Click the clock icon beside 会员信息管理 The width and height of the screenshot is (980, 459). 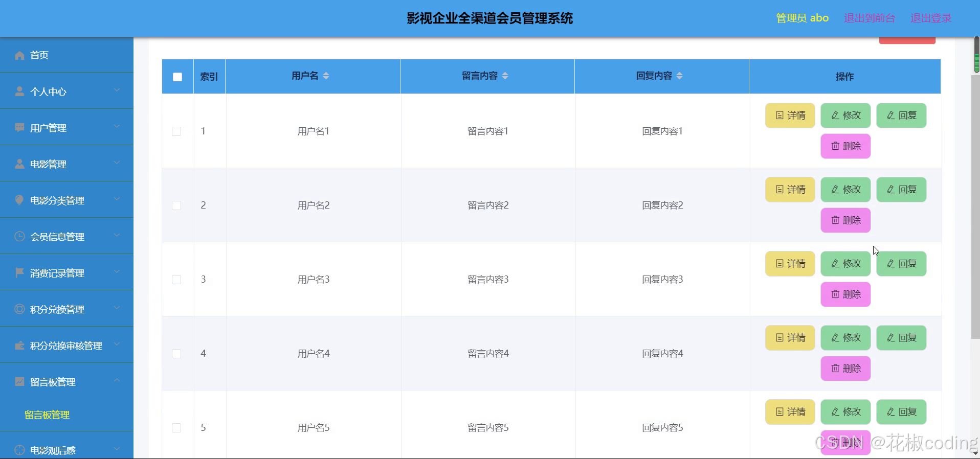pos(19,237)
